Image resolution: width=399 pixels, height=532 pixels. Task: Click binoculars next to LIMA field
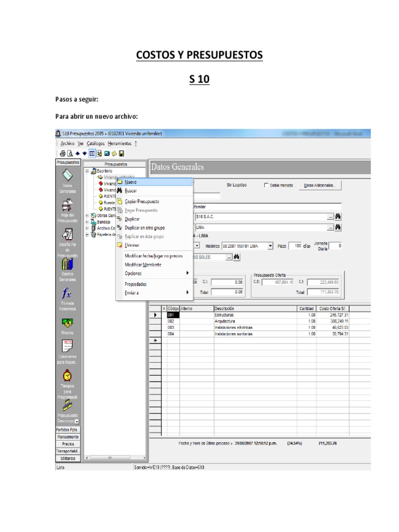[x=338, y=228]
